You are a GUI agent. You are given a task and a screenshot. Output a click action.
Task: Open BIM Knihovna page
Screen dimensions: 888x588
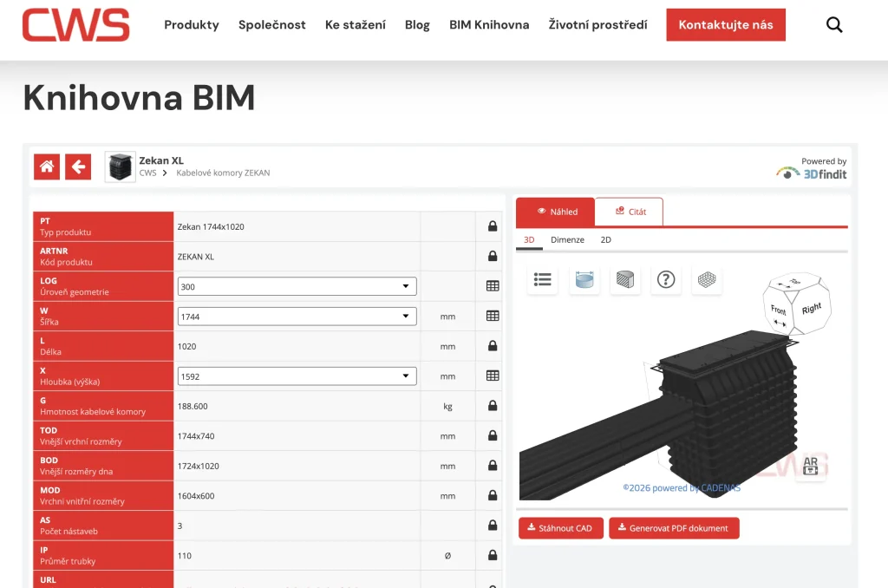point(489,25)
